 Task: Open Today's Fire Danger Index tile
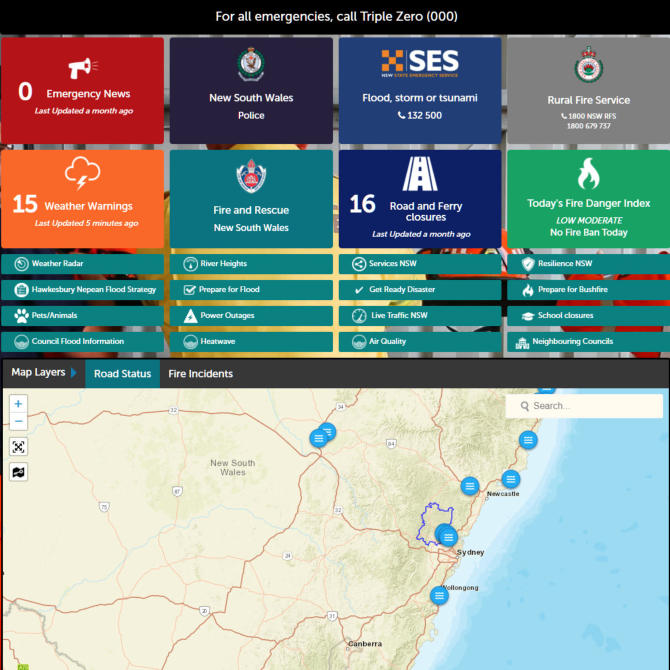(588, 199)
